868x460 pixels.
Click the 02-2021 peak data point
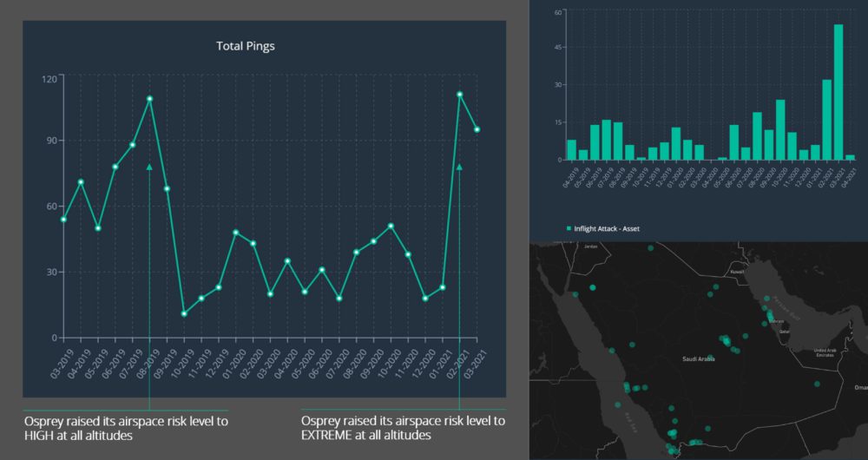tap(459, 95)
